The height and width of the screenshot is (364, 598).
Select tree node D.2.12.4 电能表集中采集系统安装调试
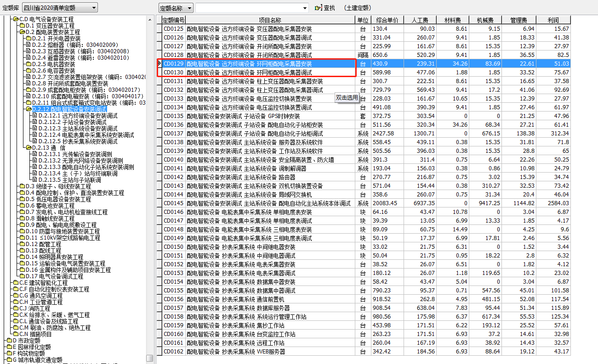coord(86,135)
